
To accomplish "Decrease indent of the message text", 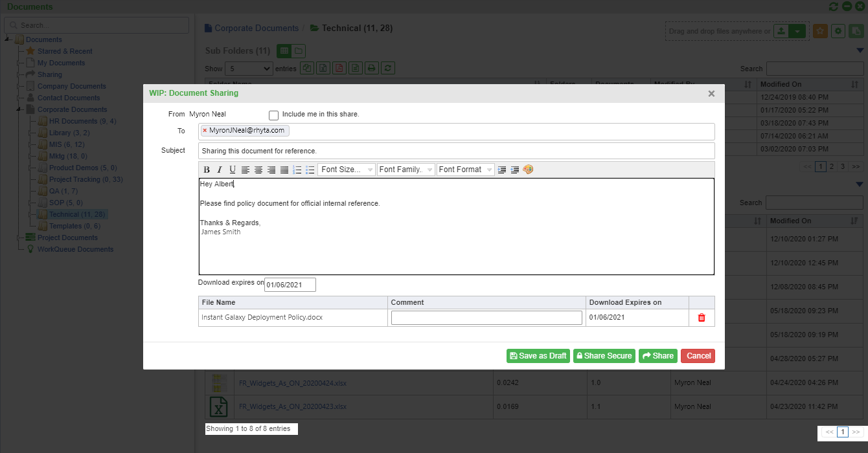I will pyautogui.click(x=515, y=170).
